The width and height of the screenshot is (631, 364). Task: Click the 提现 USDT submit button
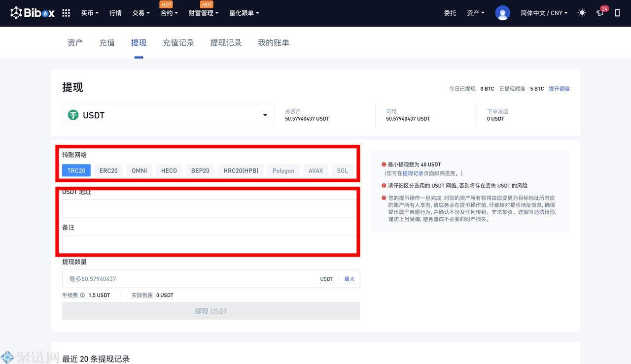(x=211, y=311)
